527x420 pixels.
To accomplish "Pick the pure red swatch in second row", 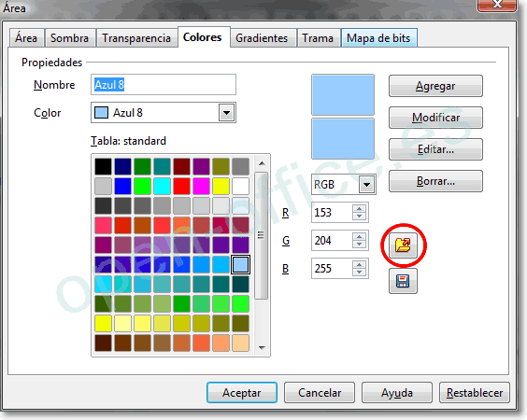I will [x=182, y=186].
